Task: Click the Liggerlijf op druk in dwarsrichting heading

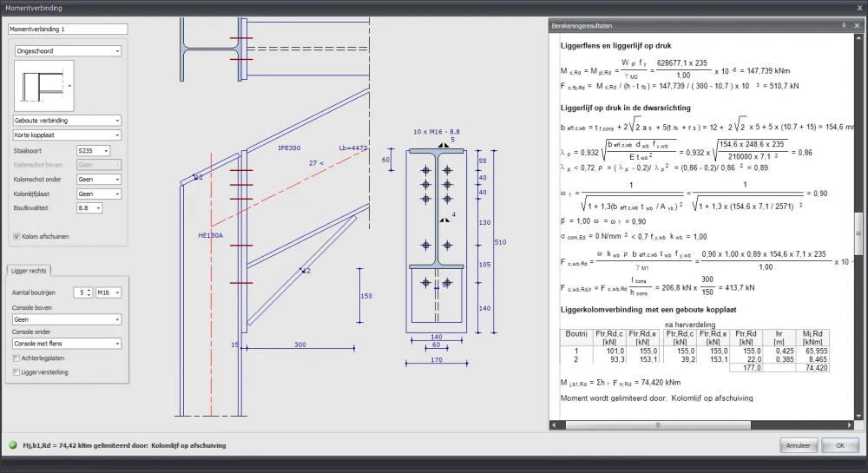Action: coord(625,108)
